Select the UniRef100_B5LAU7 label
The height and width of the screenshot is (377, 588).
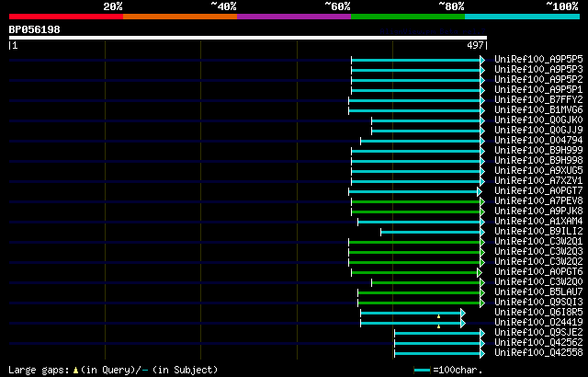[538, 292]
